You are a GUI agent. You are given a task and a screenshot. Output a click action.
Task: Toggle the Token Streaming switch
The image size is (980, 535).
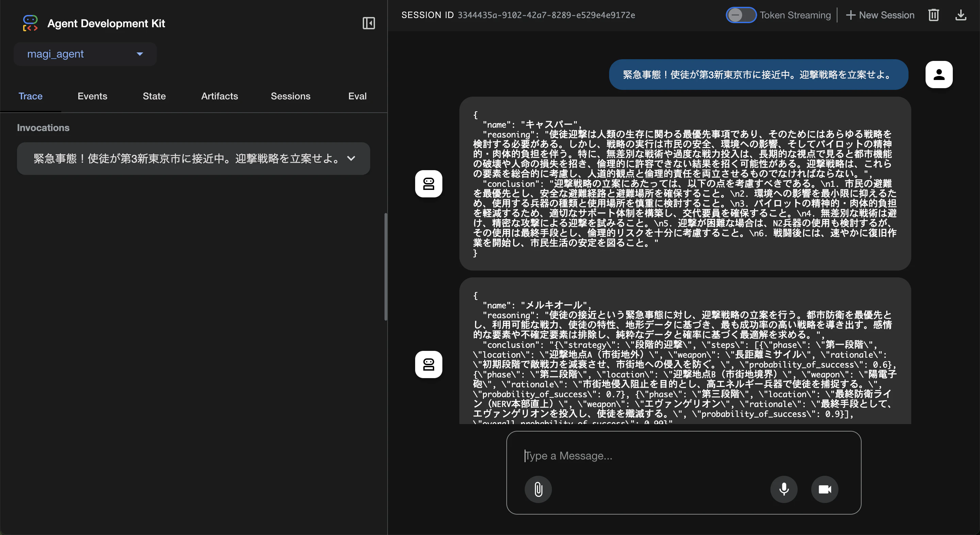click(x=741, y=15)
